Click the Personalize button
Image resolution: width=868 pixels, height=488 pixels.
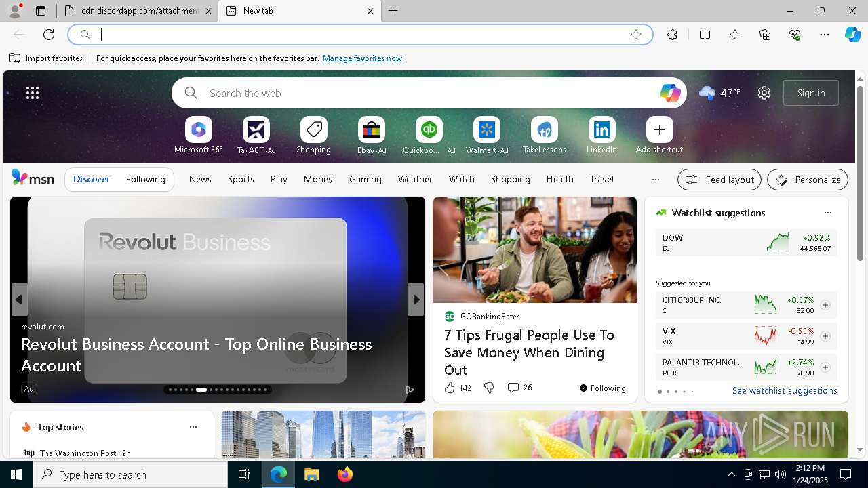pos(808,180)
